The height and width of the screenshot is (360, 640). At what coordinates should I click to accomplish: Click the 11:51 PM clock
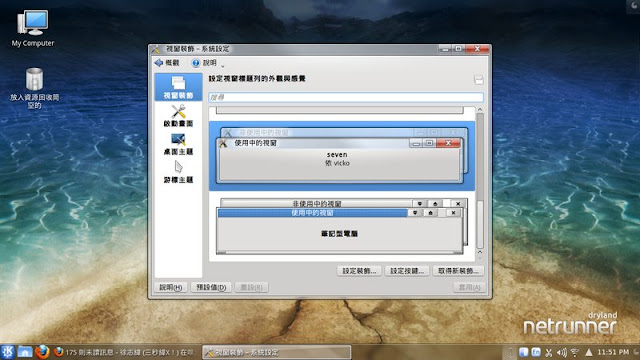click(x=613, y=352)
